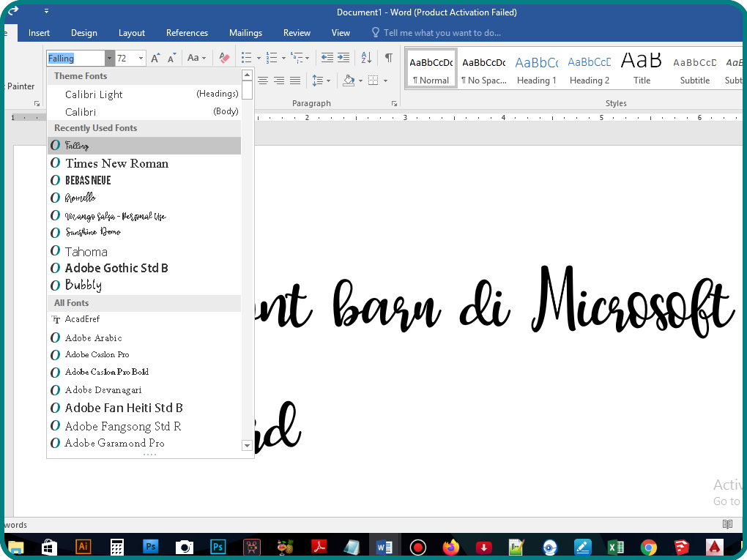This screenshot has width=747, height=560.
Task: Open the Calculator from the taskbar
Action: pyautogui.click(x=117, y=547)
